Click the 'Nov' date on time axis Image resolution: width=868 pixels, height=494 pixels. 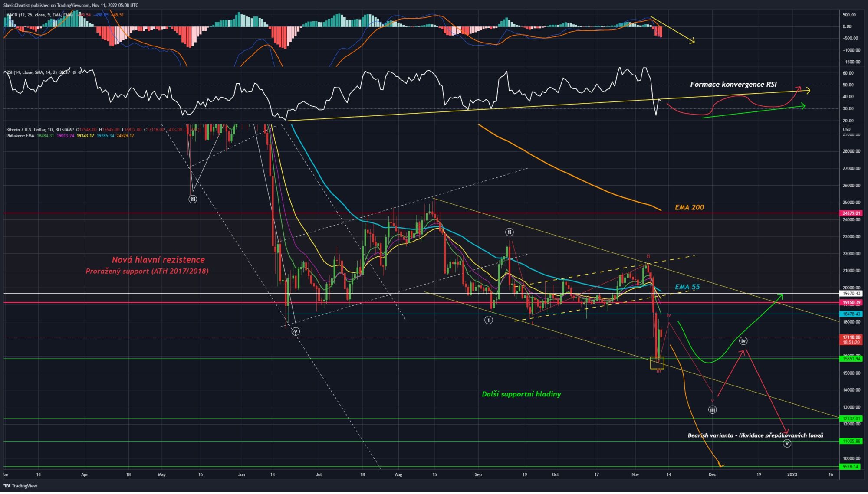(635, 474)
